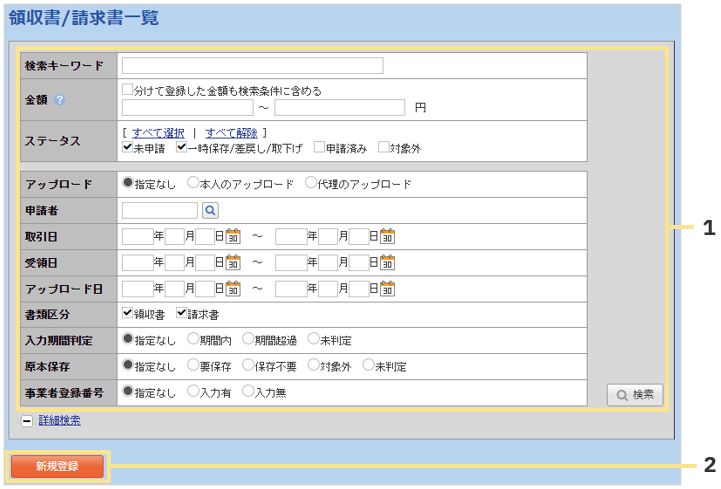The height and width of the screenshot is (489, 721).
Task: Select 要保存 under 原本保存
Action: 193,366
